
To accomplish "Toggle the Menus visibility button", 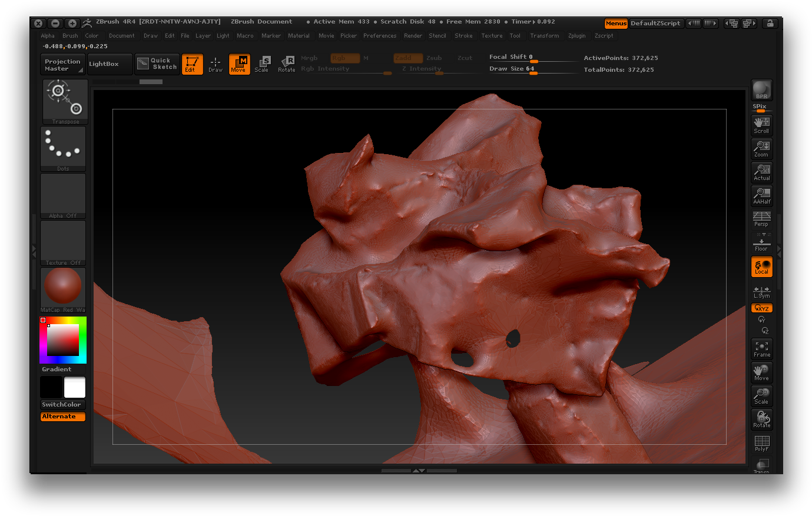I will pos(616,24).
